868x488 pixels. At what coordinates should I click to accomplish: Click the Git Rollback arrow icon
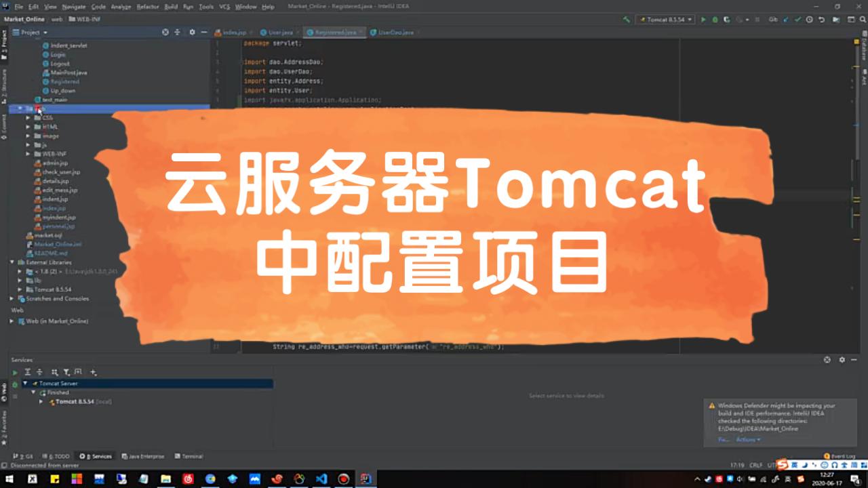pyautogui.click(x=821, y=20)
